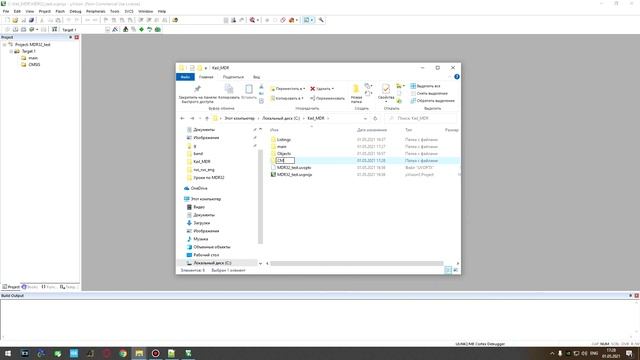Click the Explorer horizontal scrollbar
The width and height of the screenshot is (640, 360).
356,263
